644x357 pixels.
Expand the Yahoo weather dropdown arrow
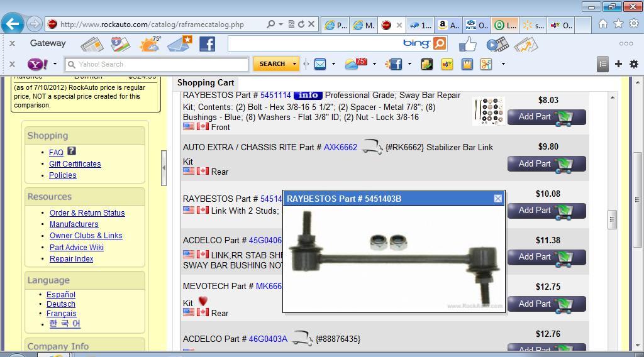pos(374,64)
